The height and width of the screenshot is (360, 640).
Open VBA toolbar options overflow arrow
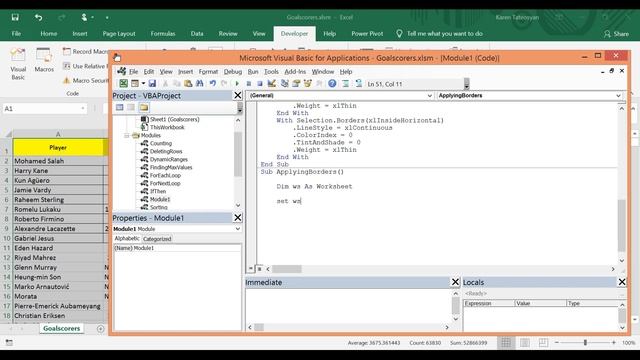pyautogui.click(x=467, y=84)
